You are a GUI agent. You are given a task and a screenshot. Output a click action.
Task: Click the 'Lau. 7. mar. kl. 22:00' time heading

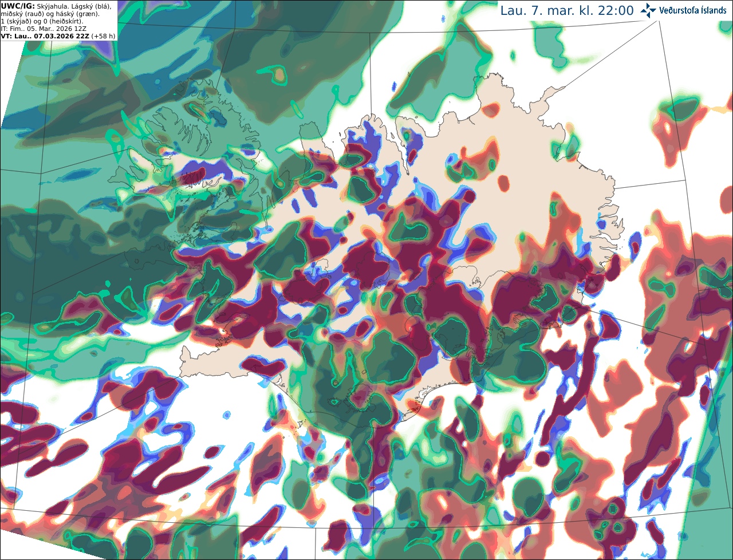coord(567,10)
